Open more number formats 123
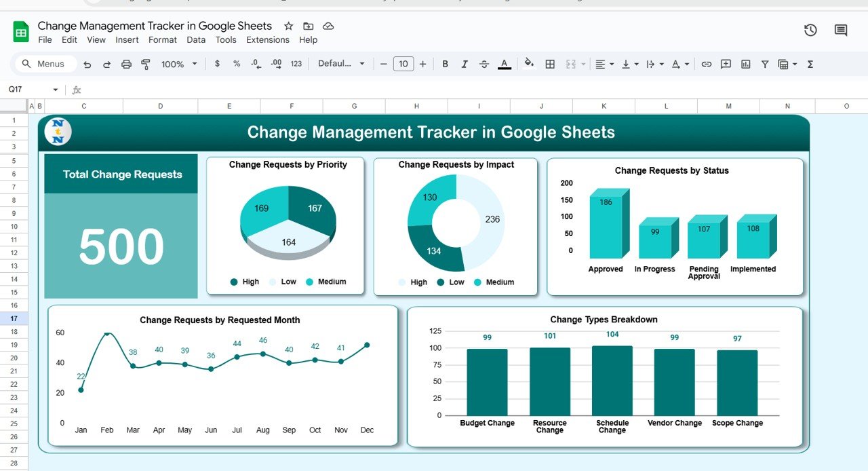 [296, 64]
